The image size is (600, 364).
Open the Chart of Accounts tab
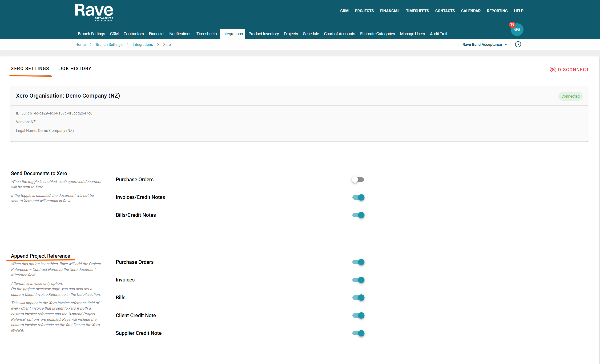click(x=339, y=34)
